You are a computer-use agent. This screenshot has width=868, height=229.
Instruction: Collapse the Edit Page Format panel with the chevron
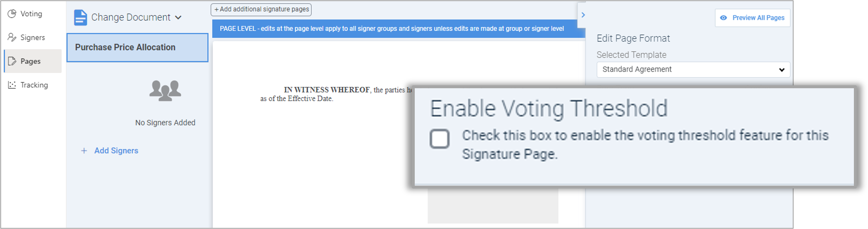[x=584, y=15]
